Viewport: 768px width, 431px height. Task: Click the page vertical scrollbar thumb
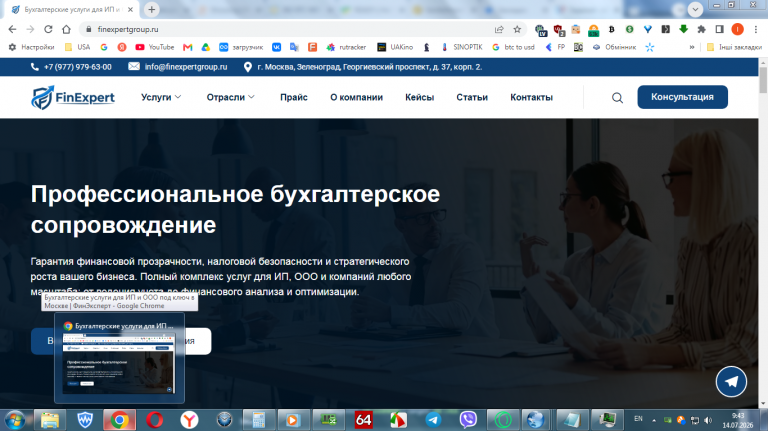coord(763,79)
